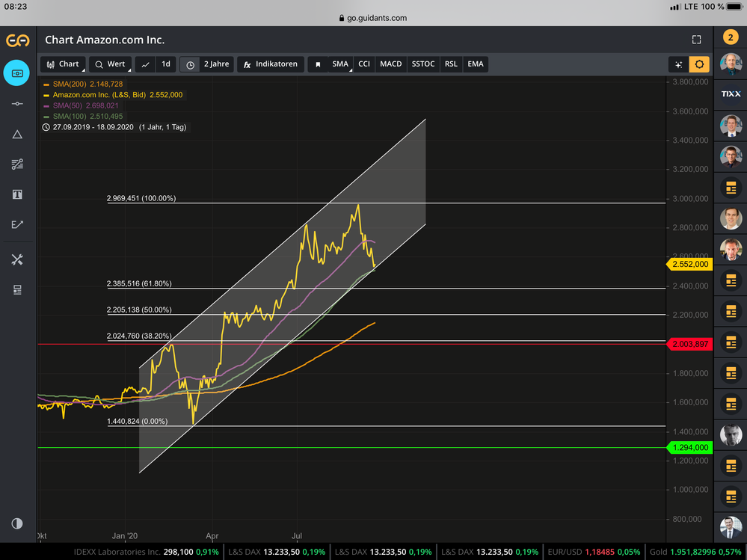Click the Guidants logo icon
Screen dimensions: 747x560
pos(17,40)
